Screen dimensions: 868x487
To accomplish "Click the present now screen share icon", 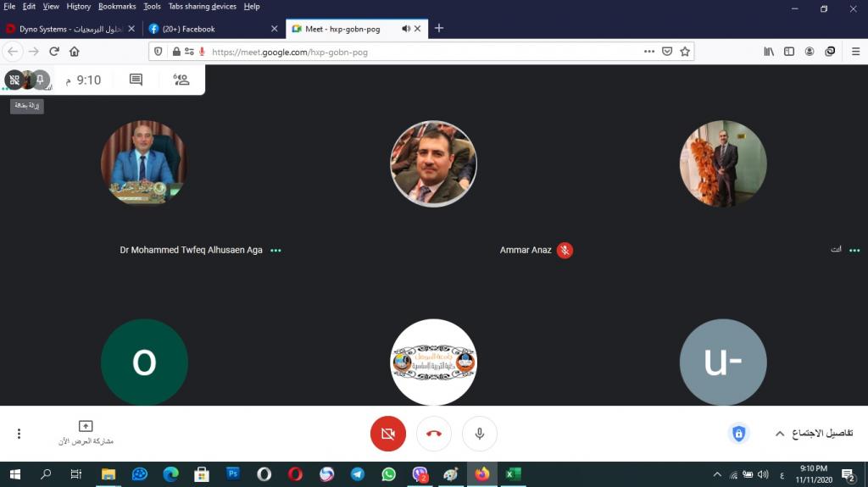I will [86, 427].
